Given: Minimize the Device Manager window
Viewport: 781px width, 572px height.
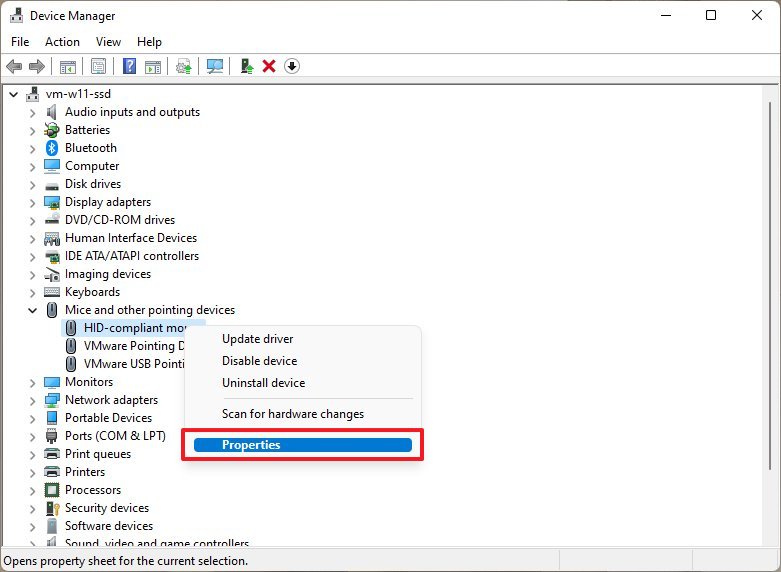Looking at the screenshot, I should pos(666,15).
